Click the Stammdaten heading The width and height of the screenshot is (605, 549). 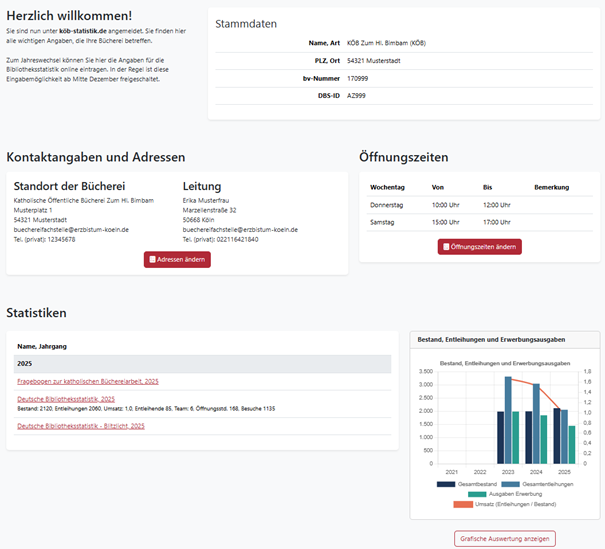(x=246, y=24)
